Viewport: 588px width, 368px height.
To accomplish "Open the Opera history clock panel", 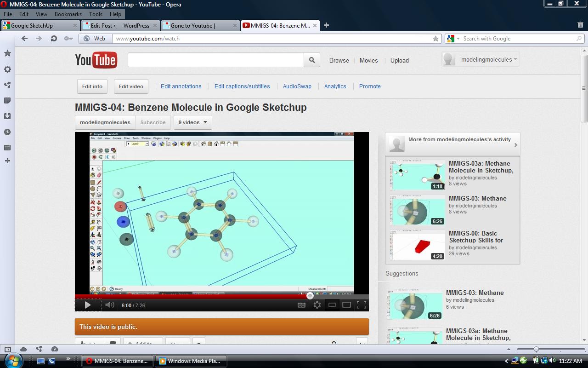I will click(x=7, y=132).
